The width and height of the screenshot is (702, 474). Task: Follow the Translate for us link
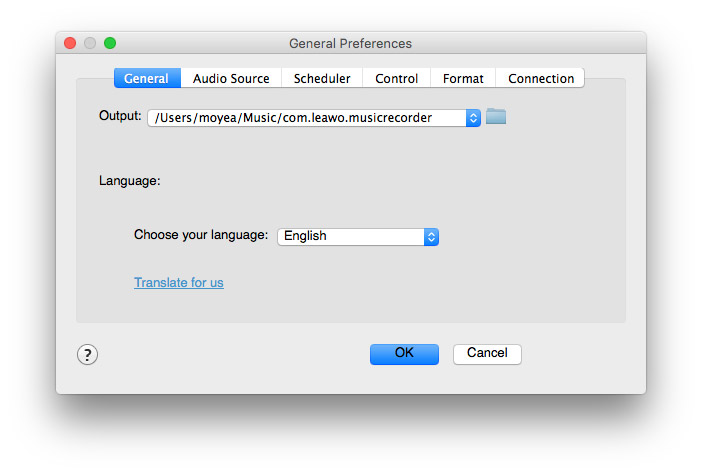(x=179, y=283)
